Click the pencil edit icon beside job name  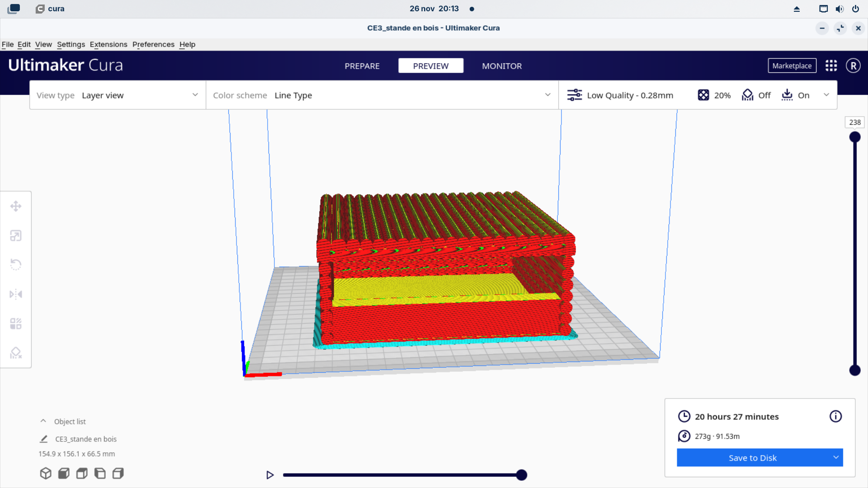pos(44,439)
